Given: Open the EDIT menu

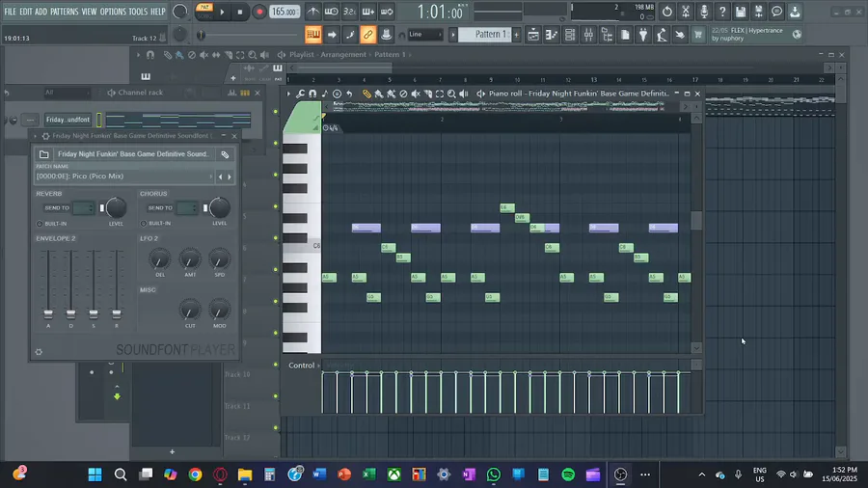Looking at the screenshot, I should click(x=26, y=12).
